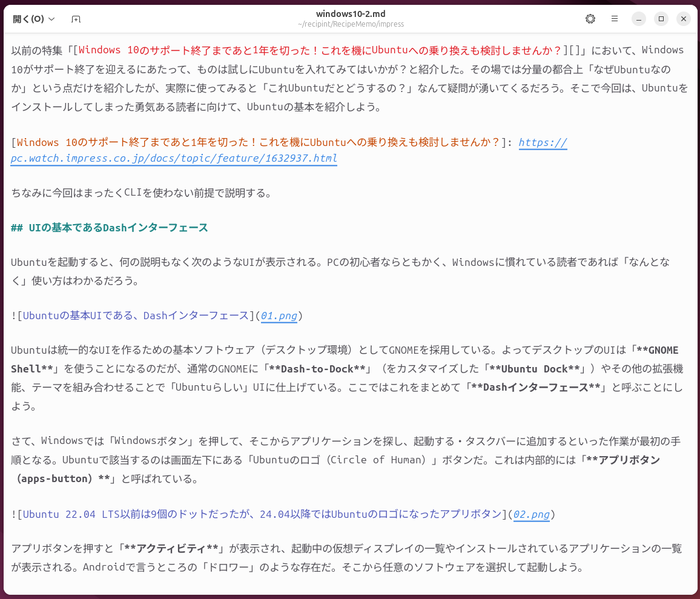
Task: Follow the pc.watch.impress.co.jp hyperlink
Action: tap(173, 159)
